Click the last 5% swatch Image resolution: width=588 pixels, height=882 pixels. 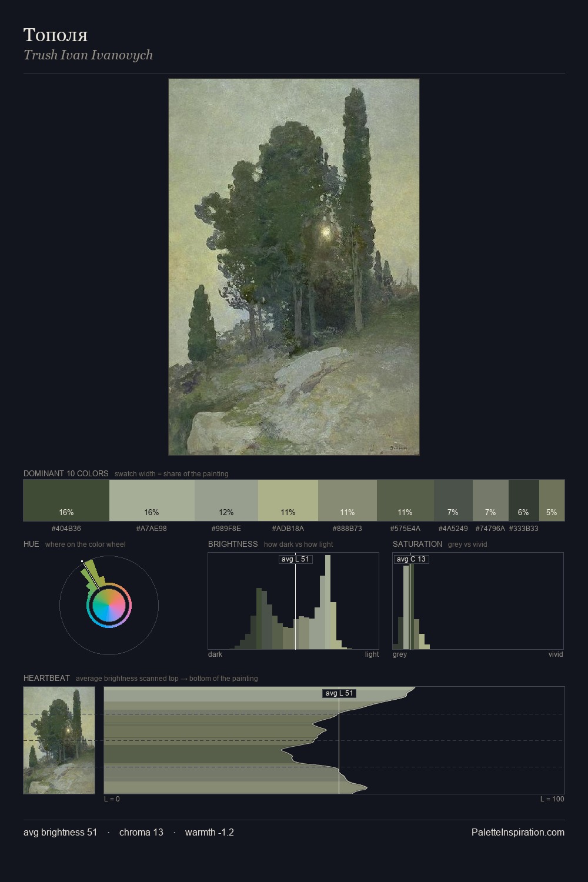(552, 500)
